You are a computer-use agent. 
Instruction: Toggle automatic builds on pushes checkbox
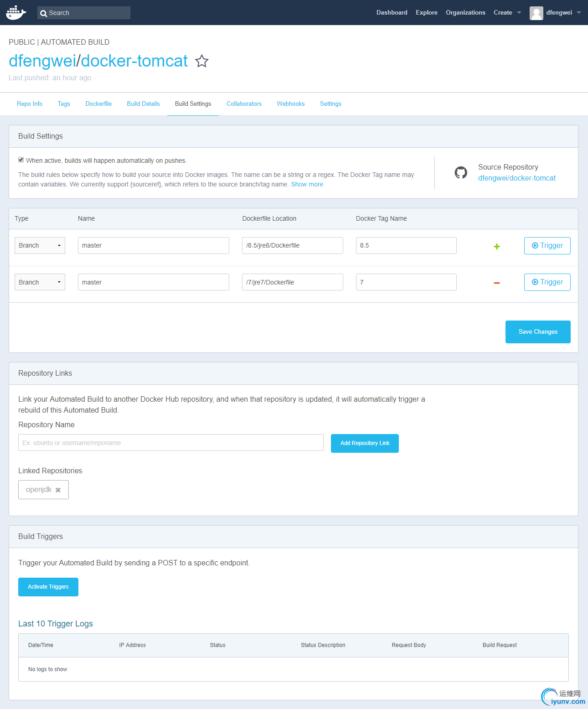point(21,160)
